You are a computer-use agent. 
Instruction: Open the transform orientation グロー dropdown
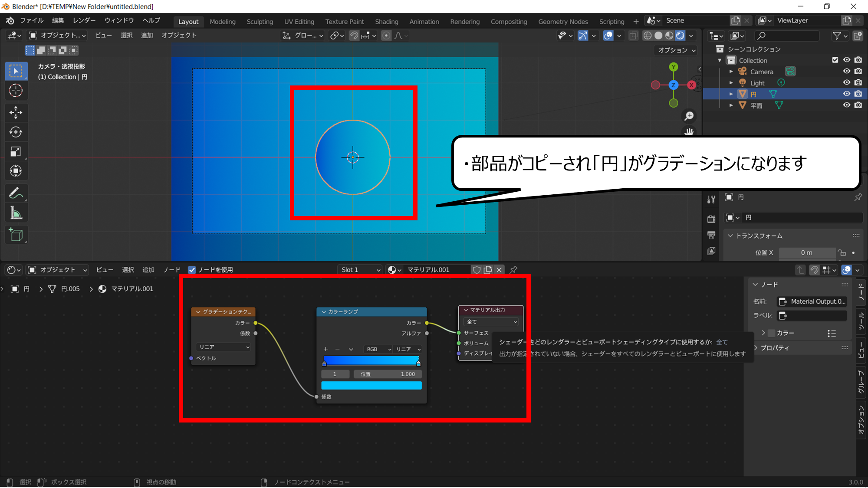coord(302,36)
